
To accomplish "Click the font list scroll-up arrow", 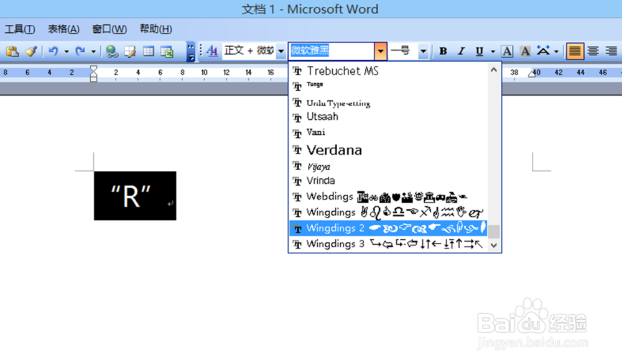I will (494, 70).
